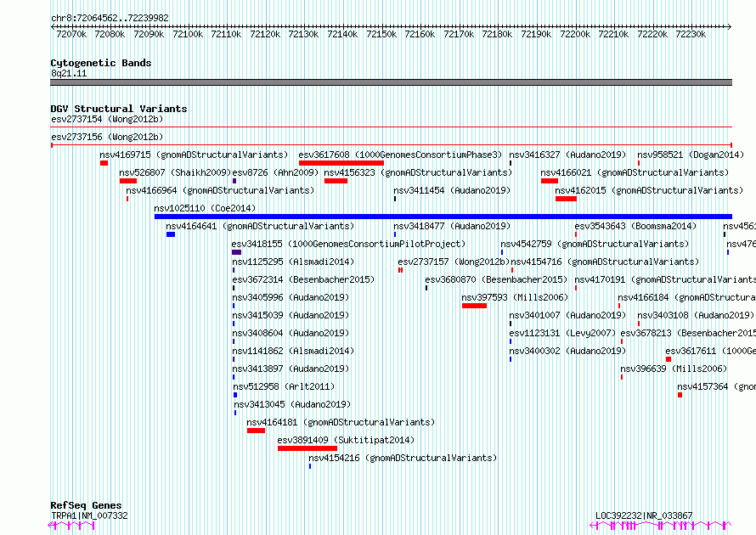Click the long blue nsv1025110 bar

pyautogui.click(x=443, y=217)
